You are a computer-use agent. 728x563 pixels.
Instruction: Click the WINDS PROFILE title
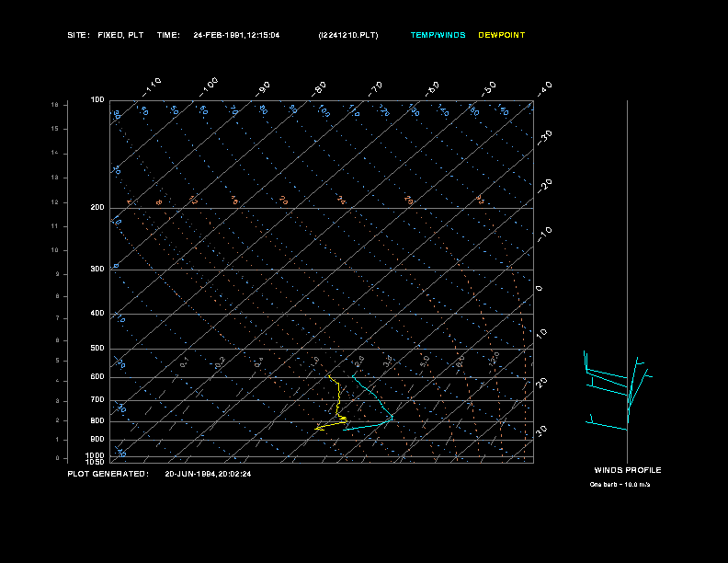pos(627,470)
